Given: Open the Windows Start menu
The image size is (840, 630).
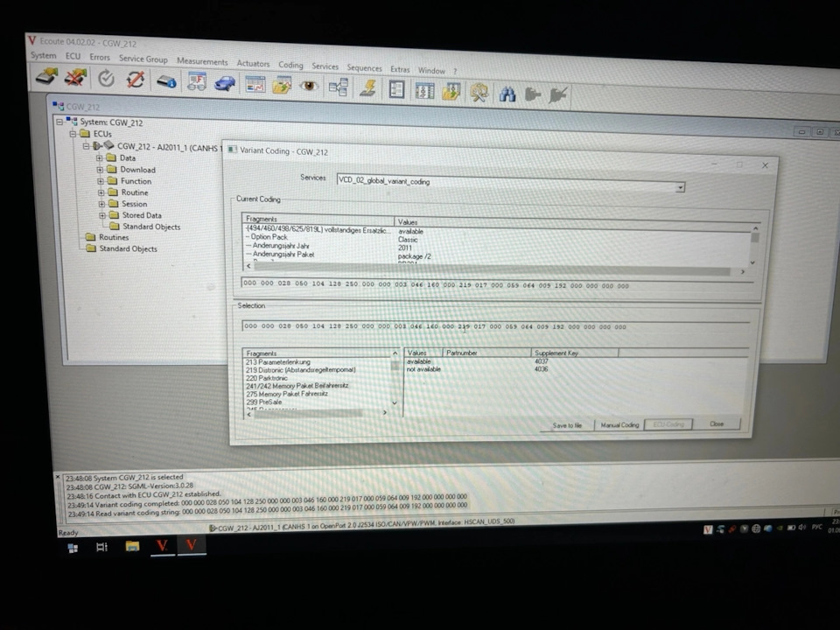Looking at the screenshot, I should (73, 548).
